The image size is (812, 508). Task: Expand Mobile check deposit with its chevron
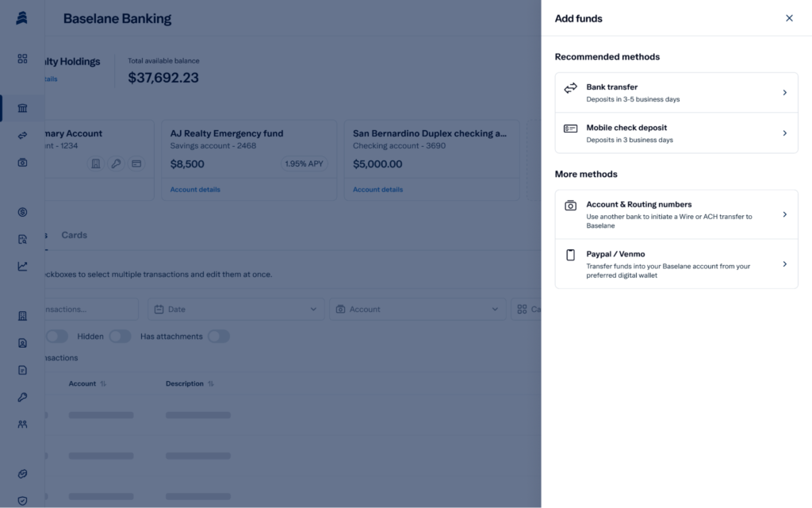785,133
